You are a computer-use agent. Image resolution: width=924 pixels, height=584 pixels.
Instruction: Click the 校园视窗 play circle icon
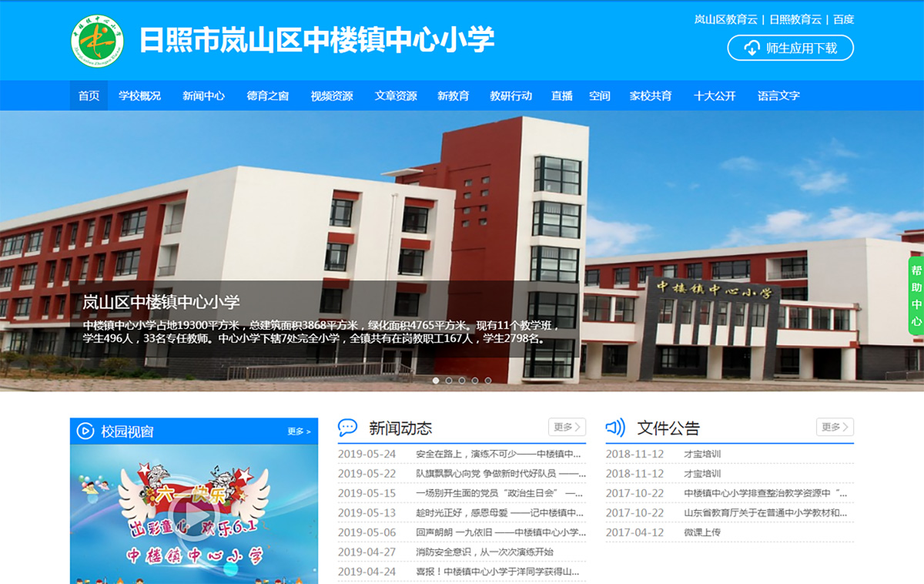85,431
